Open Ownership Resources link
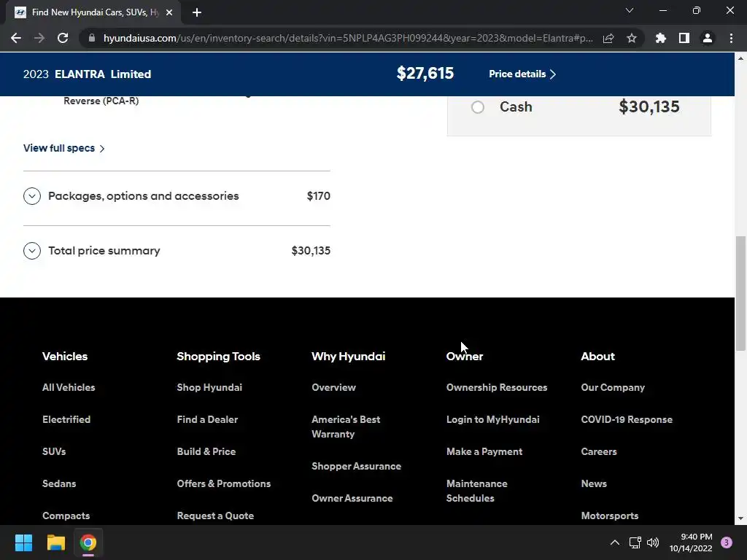The height and width of the screenshot is (560, 747). click(x=497, y=388)
